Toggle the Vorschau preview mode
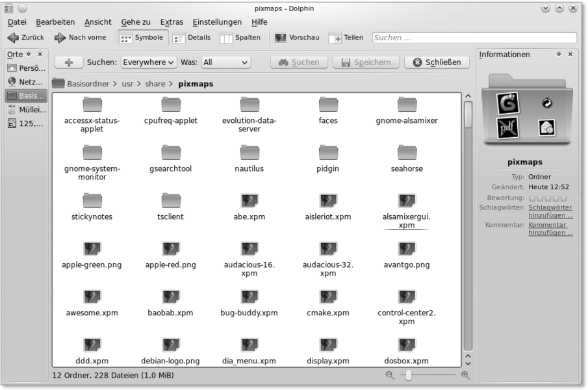The height and width of the screenshot is (390, 588). click(297, 38)
